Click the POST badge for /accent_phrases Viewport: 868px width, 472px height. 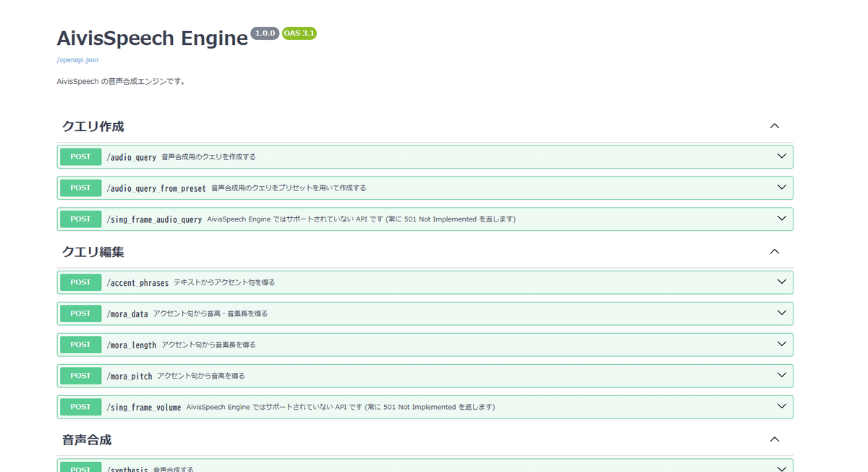(x=80, y=282)
